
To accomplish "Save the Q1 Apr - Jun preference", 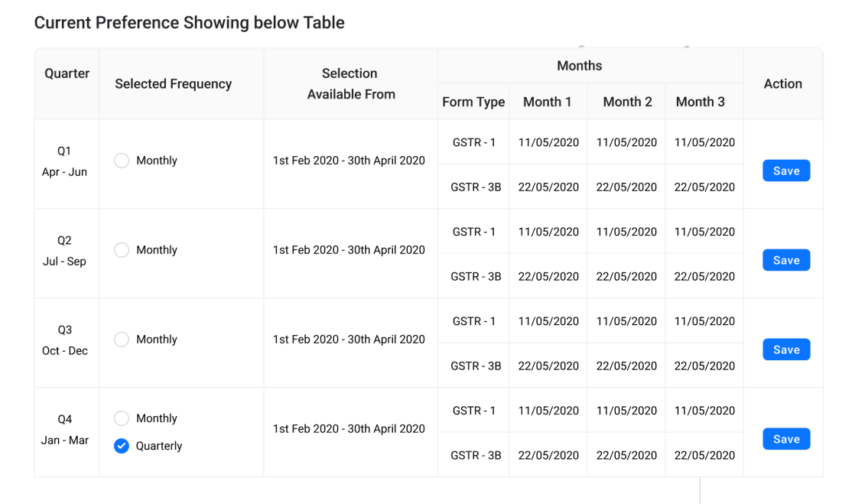I will [x=786, y=171].
